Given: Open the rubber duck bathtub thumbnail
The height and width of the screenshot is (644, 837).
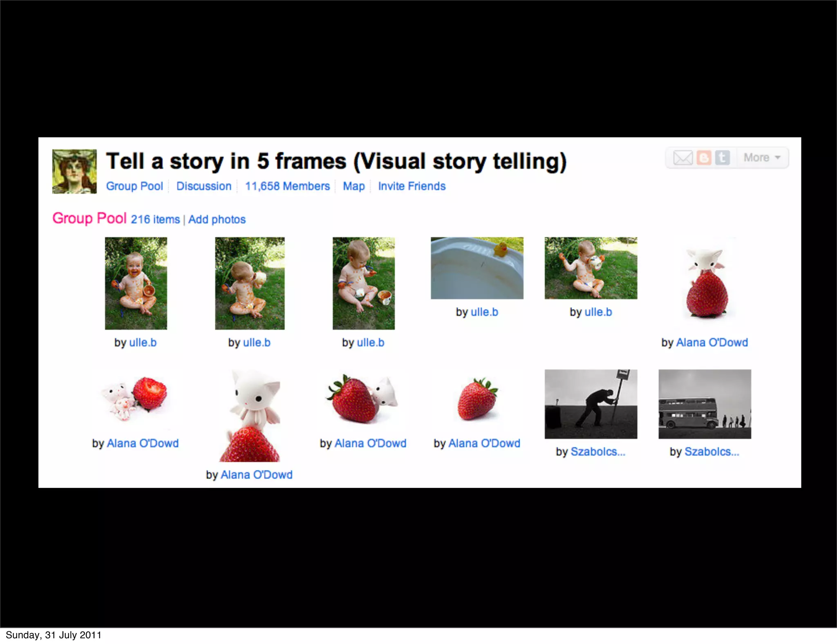Looking at the screenshot, I should [x=477, y=268].
